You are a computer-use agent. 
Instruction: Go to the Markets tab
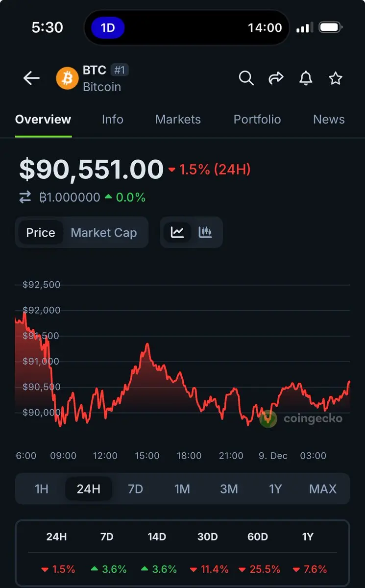pos(178,120)
